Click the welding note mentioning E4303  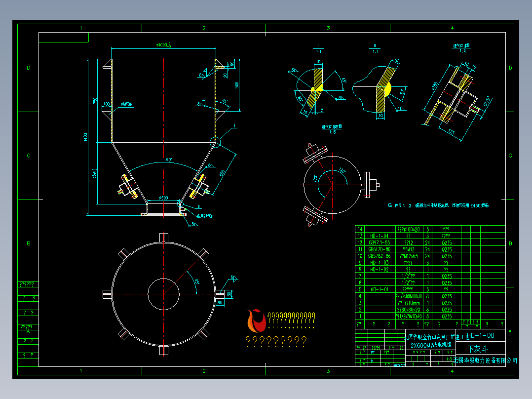click(x=439, y=205)
